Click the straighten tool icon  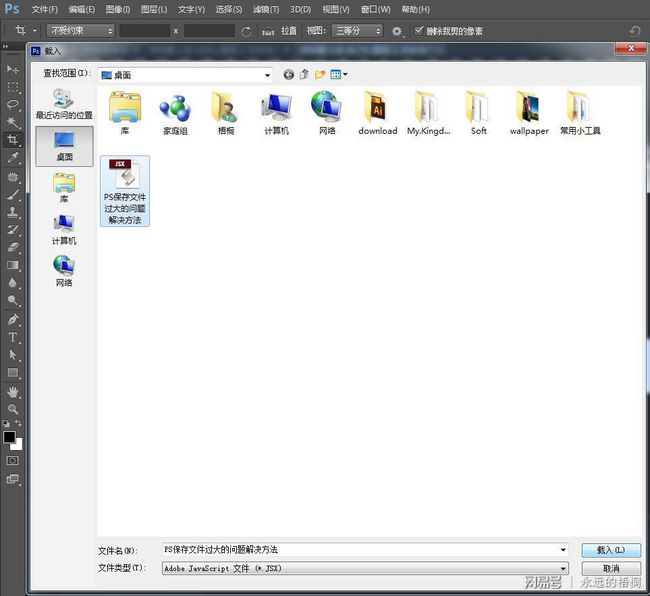point(268,31)
